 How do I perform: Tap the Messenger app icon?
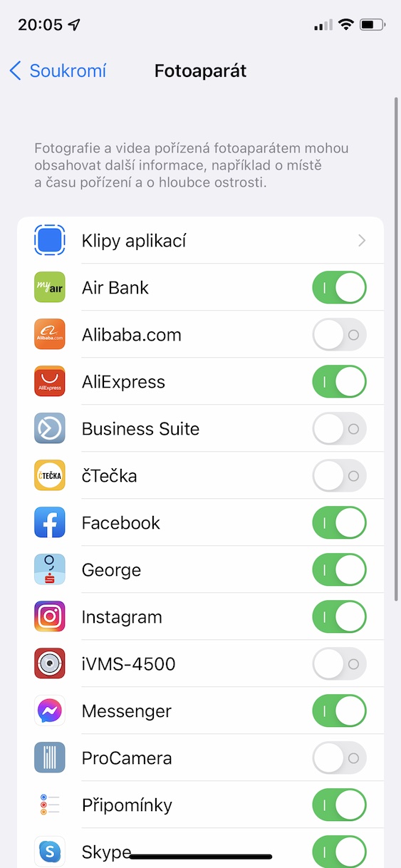50,711
